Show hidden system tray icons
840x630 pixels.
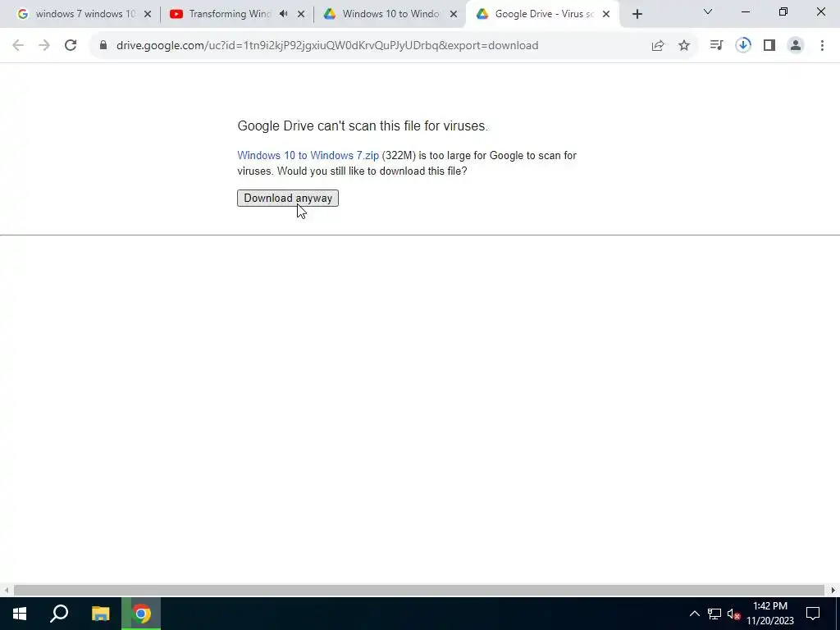694,614
